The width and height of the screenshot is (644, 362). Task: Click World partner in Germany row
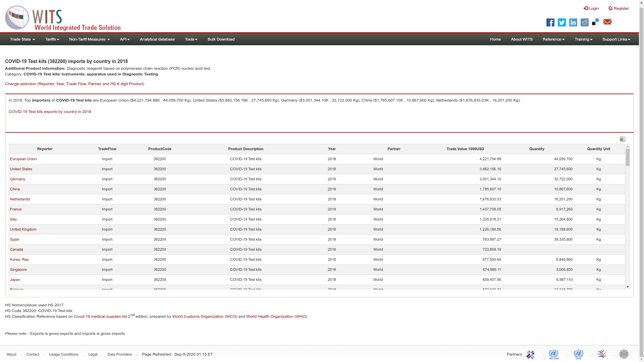pyautogui.click(x=378, y=179)
